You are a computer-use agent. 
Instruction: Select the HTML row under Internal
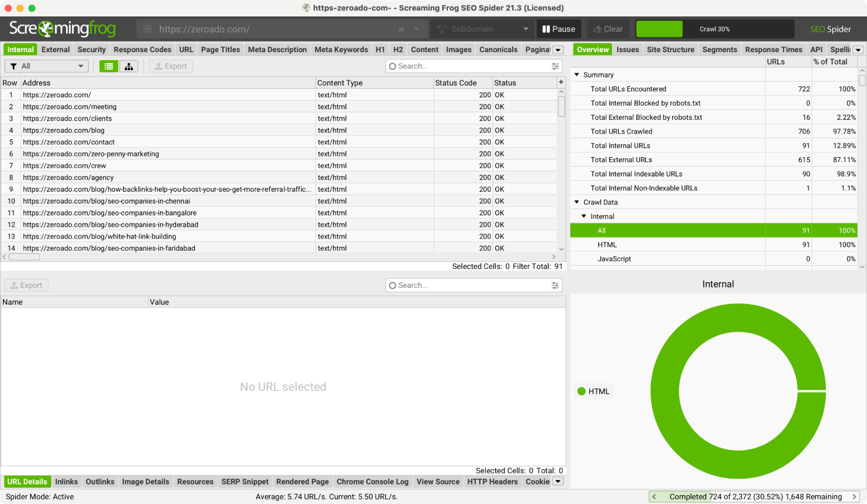(714, 245)
